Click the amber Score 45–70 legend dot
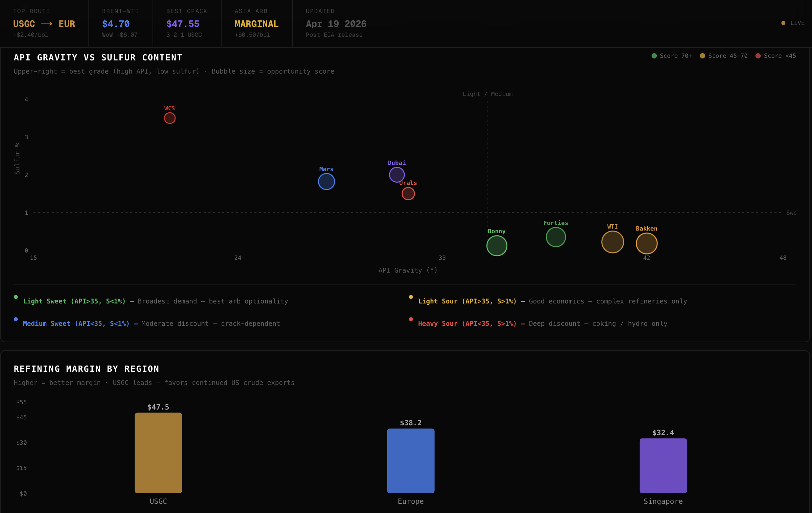Image resolution: width=812 pixels, height=513 pixels. click(703, 56)
